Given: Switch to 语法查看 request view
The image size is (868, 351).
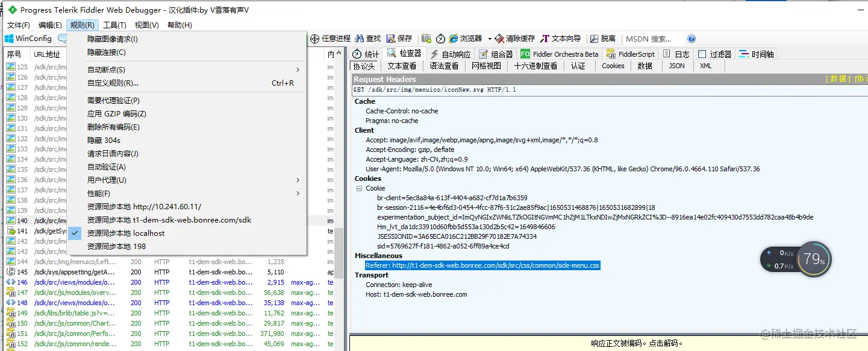Looking at the screenshot, I should tap(444, 66).
